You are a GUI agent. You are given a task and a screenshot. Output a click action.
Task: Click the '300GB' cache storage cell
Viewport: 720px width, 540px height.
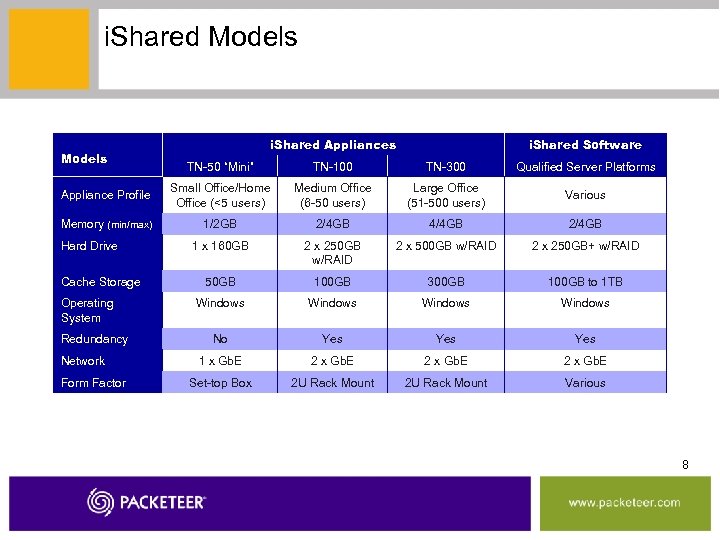445,281
